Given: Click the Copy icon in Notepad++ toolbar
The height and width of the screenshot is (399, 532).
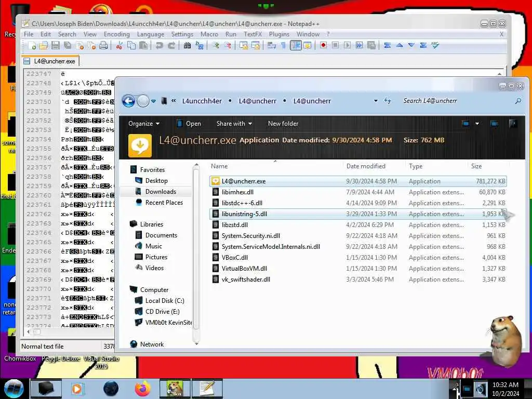Looking at the screenshot, I should 131,45.
